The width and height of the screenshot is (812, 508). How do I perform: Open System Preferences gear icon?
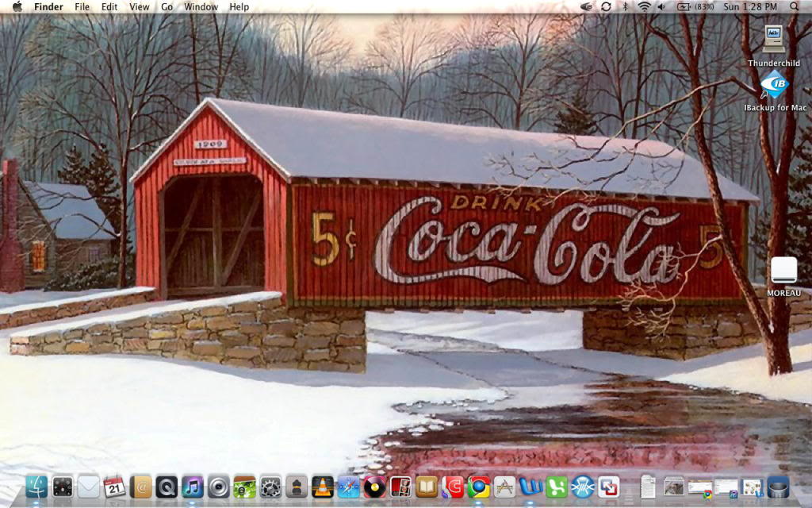tap(270, 487)
